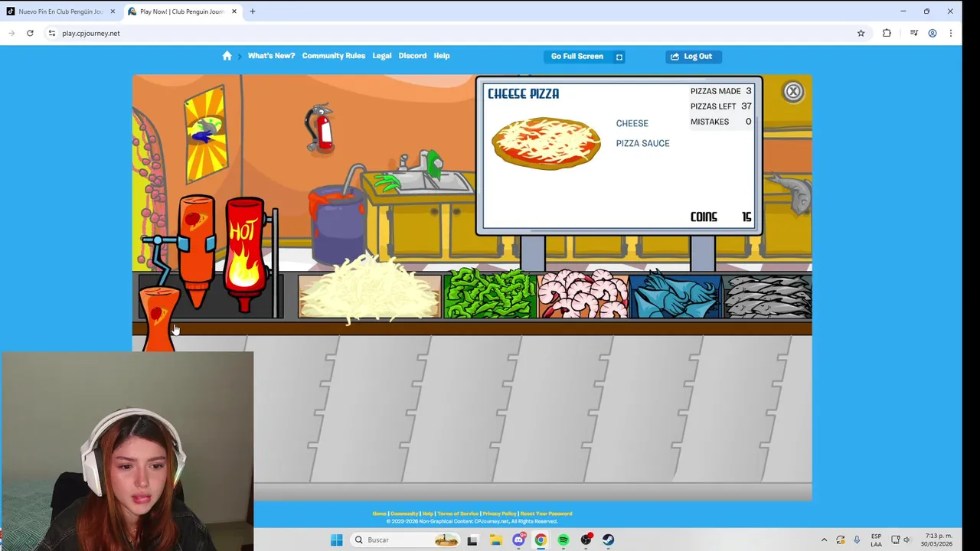
Task: Open the What's New? page
Action: [271, 56]
